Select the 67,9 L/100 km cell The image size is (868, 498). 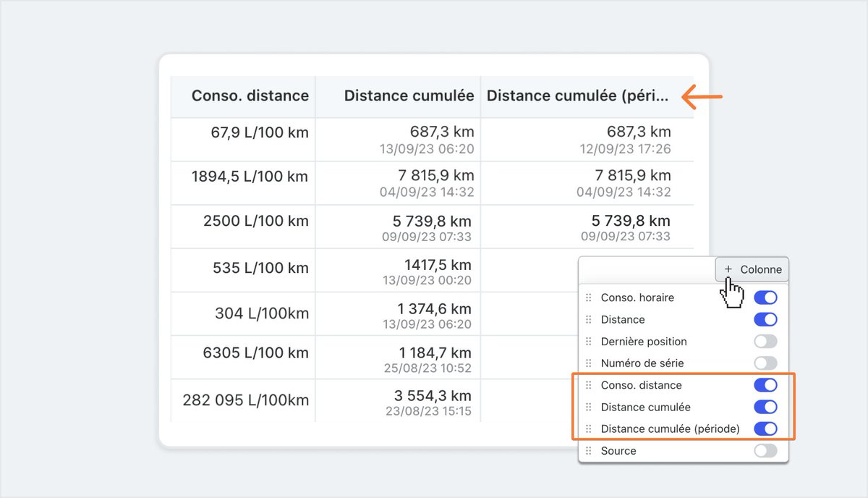click(243, 139)
